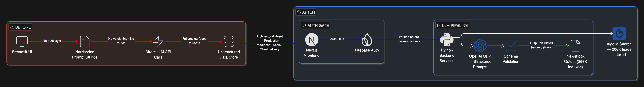Select the 'No auth layer' edge label
Viewport: 644px width, 87px height.
click(52, 41)
